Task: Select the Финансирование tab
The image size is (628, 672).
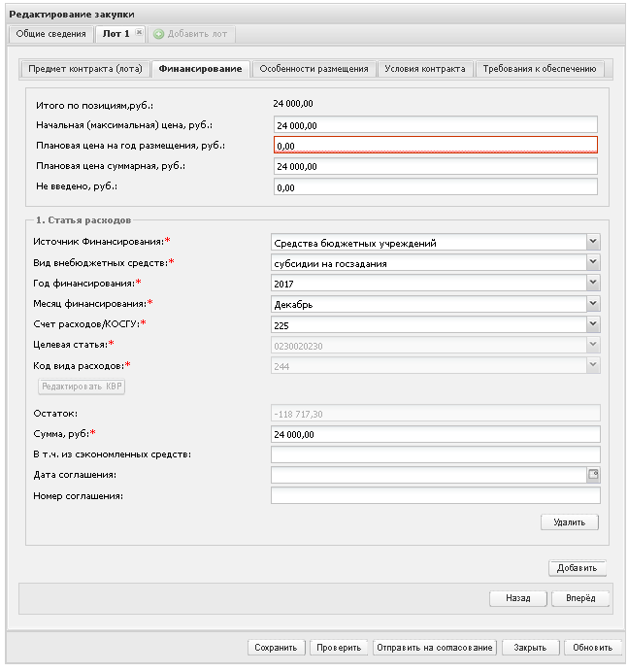Action: [201, 69]
